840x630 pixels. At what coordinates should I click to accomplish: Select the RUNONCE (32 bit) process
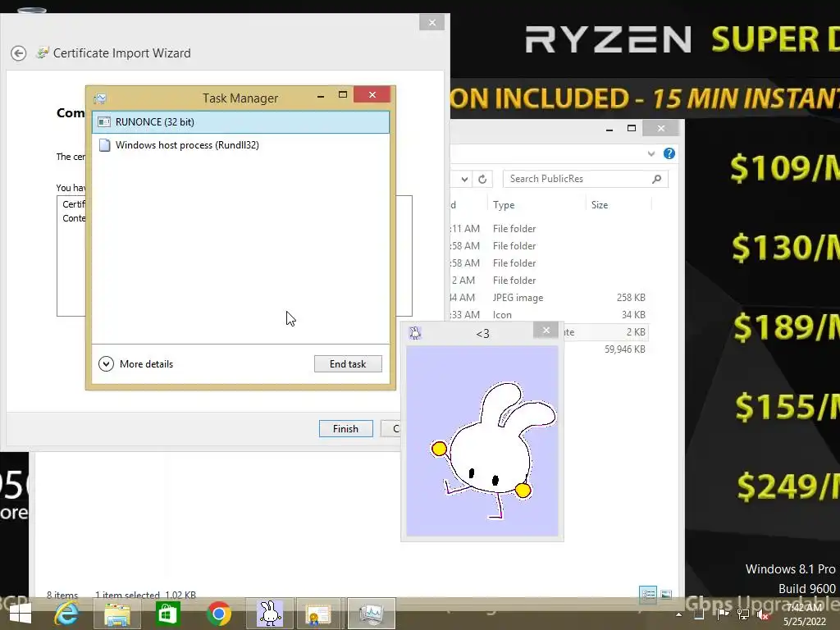tap(240, 122)
